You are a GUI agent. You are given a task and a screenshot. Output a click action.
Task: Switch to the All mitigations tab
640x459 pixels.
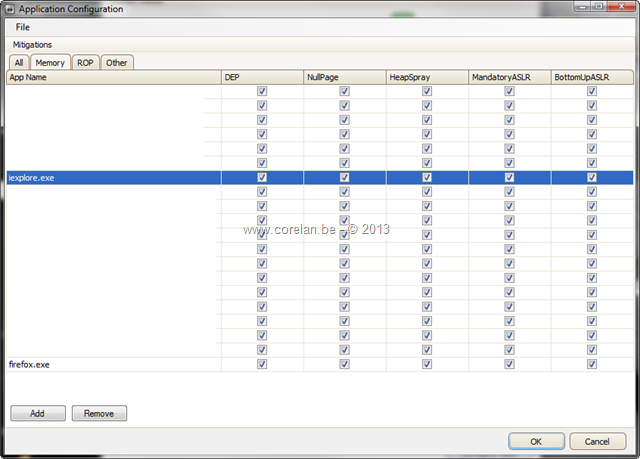coord(19,63)
